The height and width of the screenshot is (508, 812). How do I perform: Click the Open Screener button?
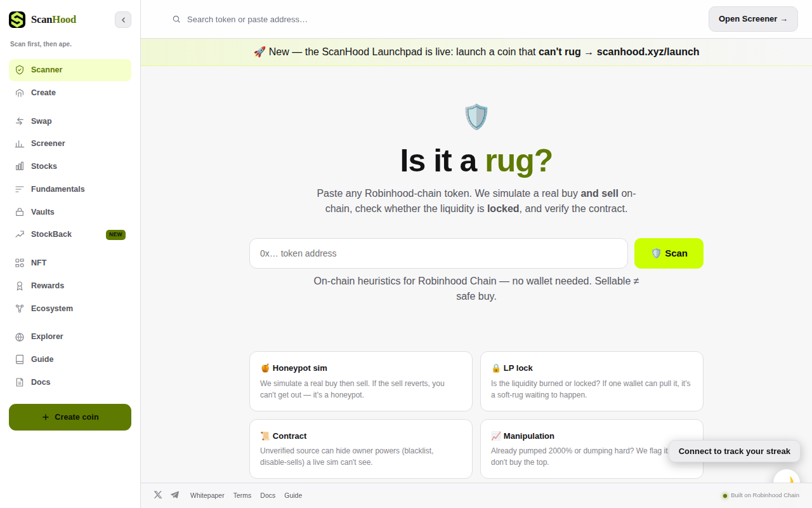pyautogui.click(x=753, y=19)
